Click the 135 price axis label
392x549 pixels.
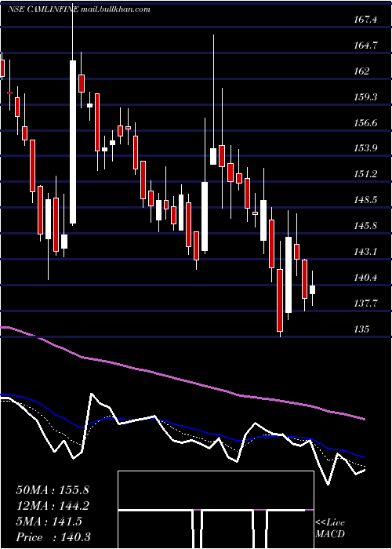(361, 329)
